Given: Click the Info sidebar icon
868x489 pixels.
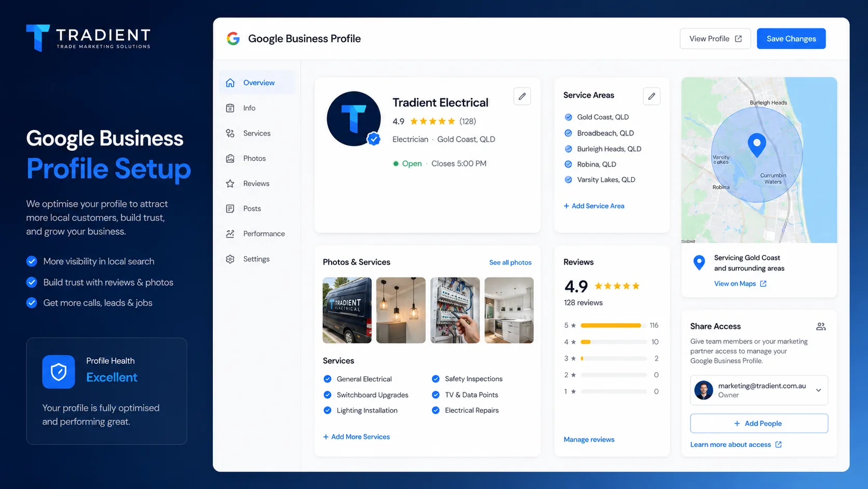Looking at the screenshot, I should coord(230,108).
